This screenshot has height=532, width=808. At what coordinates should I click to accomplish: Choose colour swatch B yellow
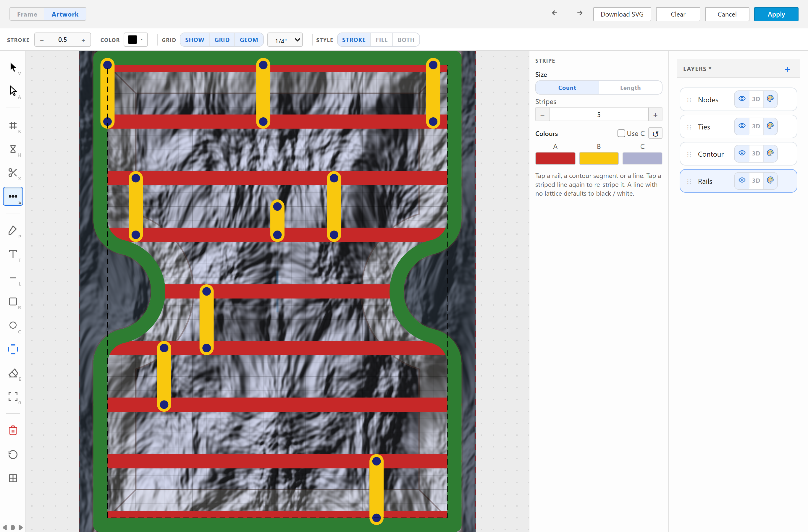tap(599, 158)
